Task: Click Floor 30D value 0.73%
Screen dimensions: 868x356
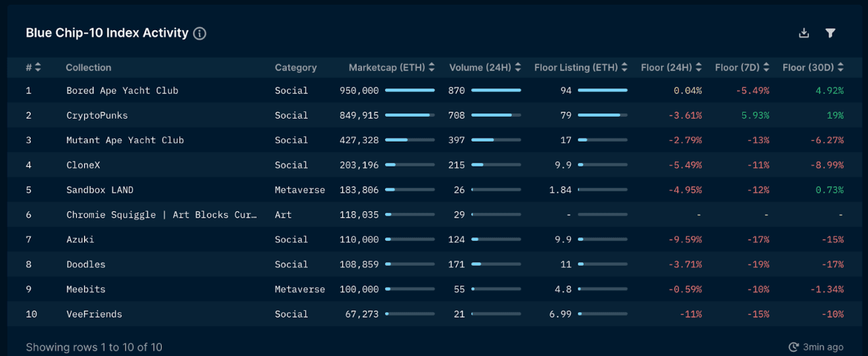Action: [830, 190]
